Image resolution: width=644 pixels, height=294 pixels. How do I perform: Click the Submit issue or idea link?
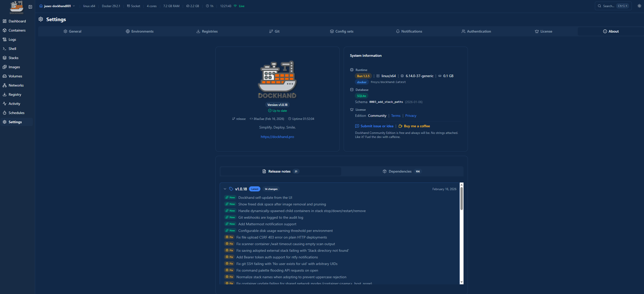click(376, 126)
